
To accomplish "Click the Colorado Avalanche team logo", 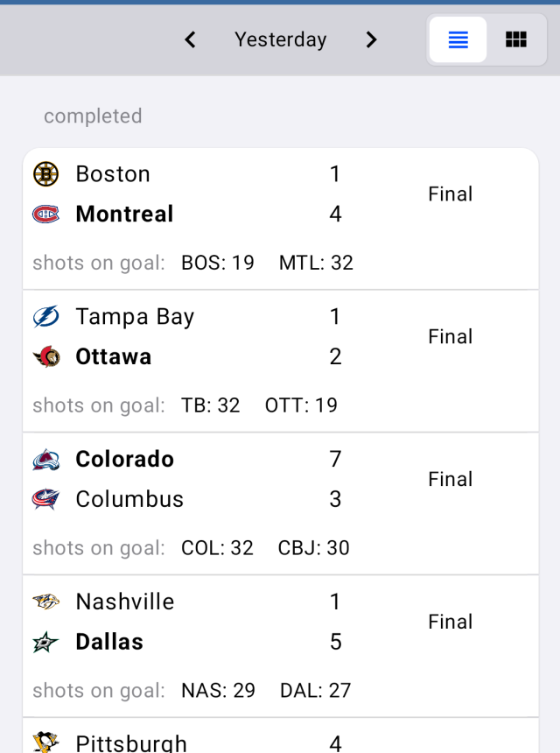I will tap(45, 460).
